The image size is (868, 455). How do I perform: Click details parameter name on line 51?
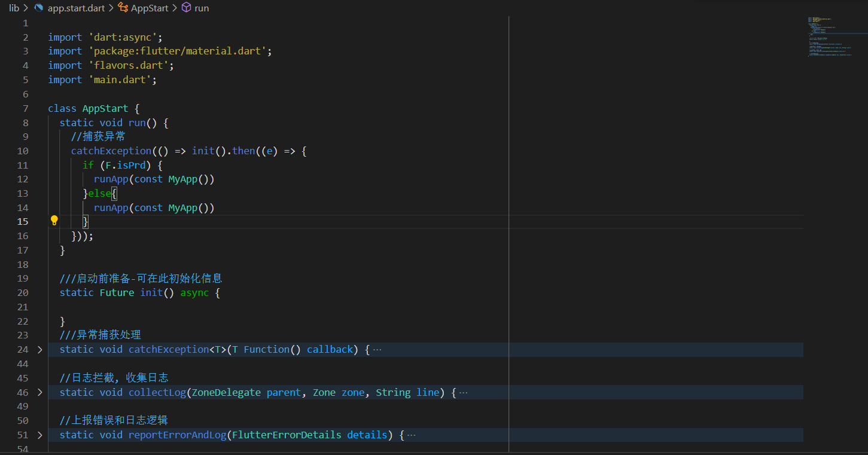[x=367, y=435]
